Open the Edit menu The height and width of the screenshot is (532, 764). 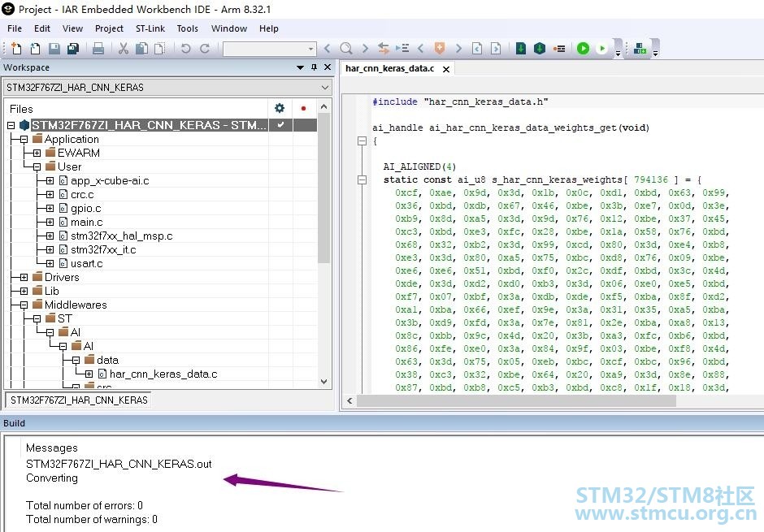click(x=42, y=28)
